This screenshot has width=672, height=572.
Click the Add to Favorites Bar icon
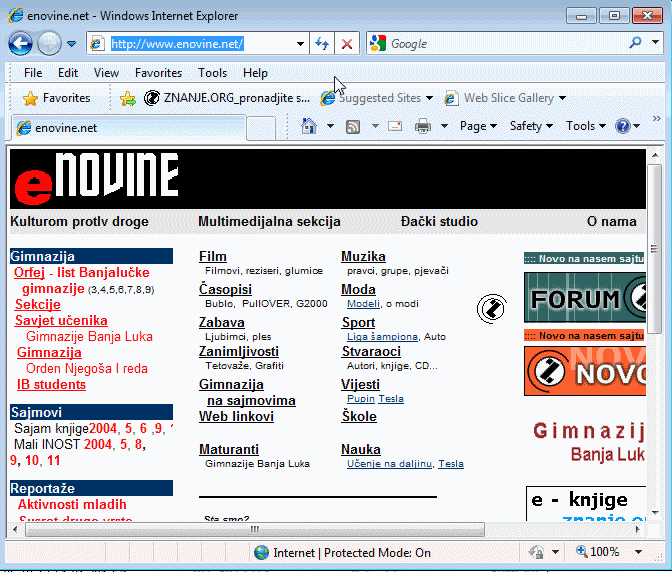(128, 98)
